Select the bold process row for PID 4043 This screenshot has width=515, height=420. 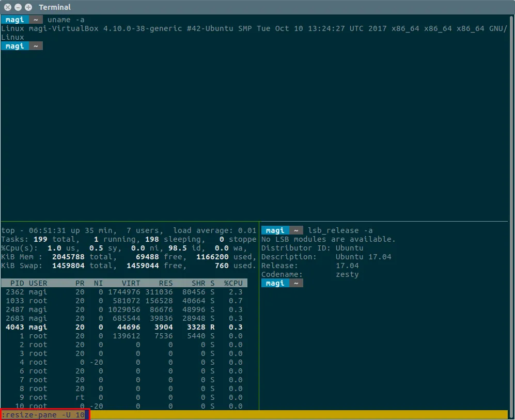(x=124, y=327)
